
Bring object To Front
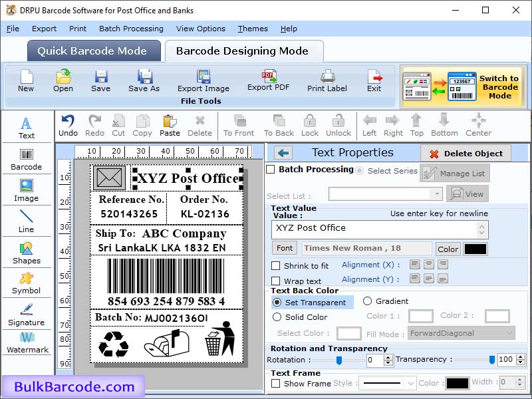239,126
